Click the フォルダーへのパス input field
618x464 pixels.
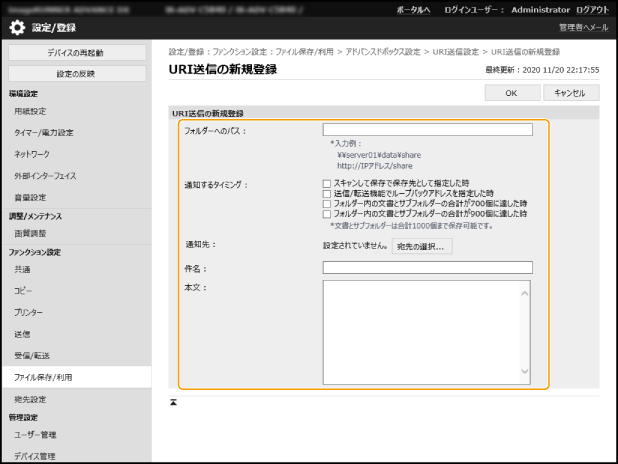[427, 130]
